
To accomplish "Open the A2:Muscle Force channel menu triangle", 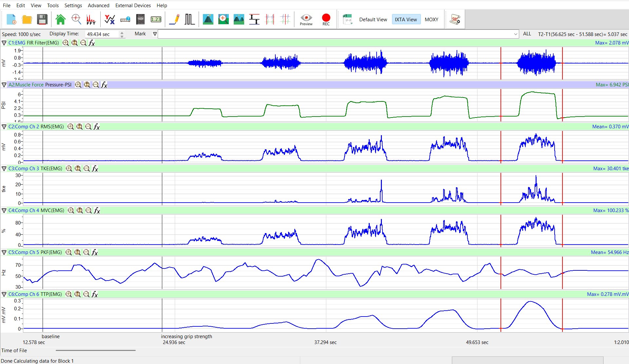I will pyautogui.click(x=4, y=85).
